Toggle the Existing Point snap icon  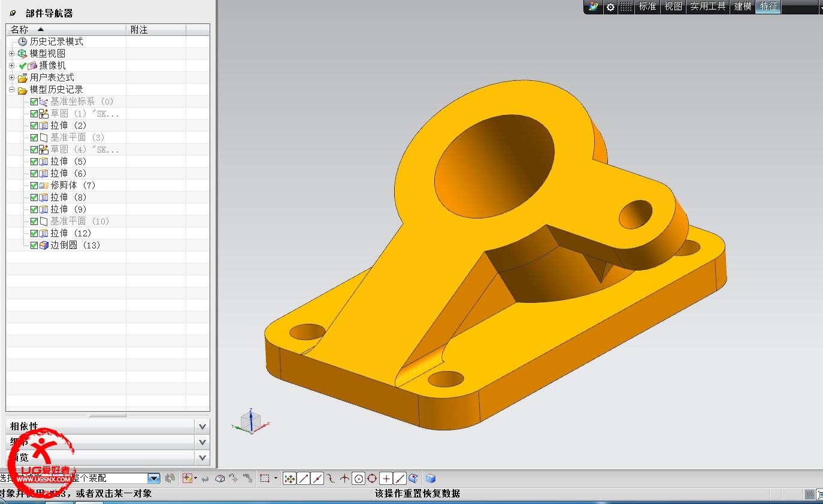coord(386,478)
